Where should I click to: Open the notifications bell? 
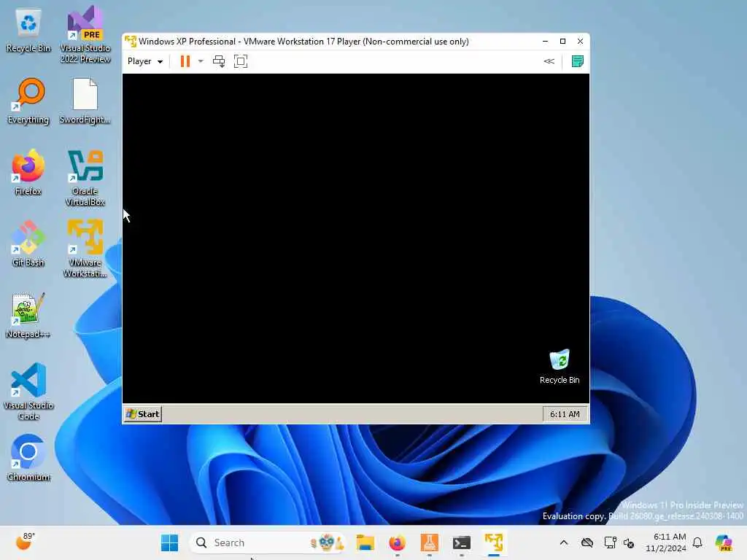point(697,542)
